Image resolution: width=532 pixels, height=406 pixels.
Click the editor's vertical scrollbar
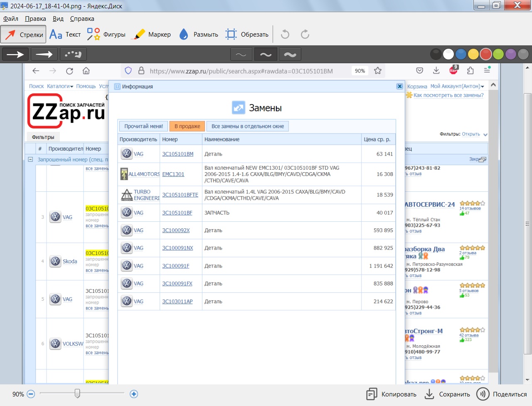[x=527, y=224]
